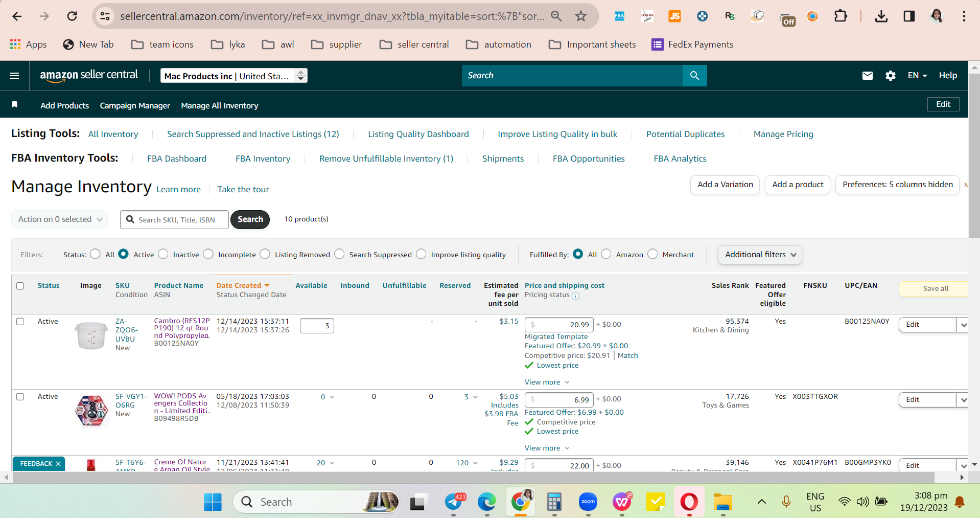Viewport: 980px width, 518px height.
Task: Click the Search SKU, Title, ISBN field
Action: pyautogui.click(x=175, y=220)
